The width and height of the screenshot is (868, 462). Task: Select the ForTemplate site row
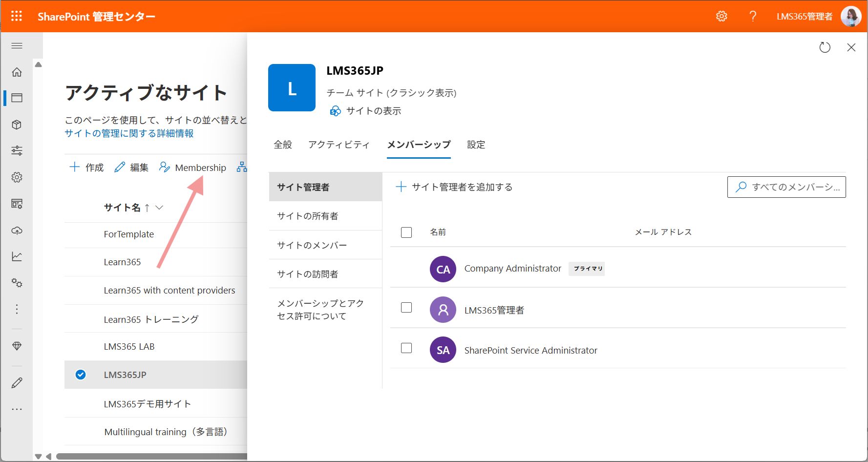pos(156,234)
